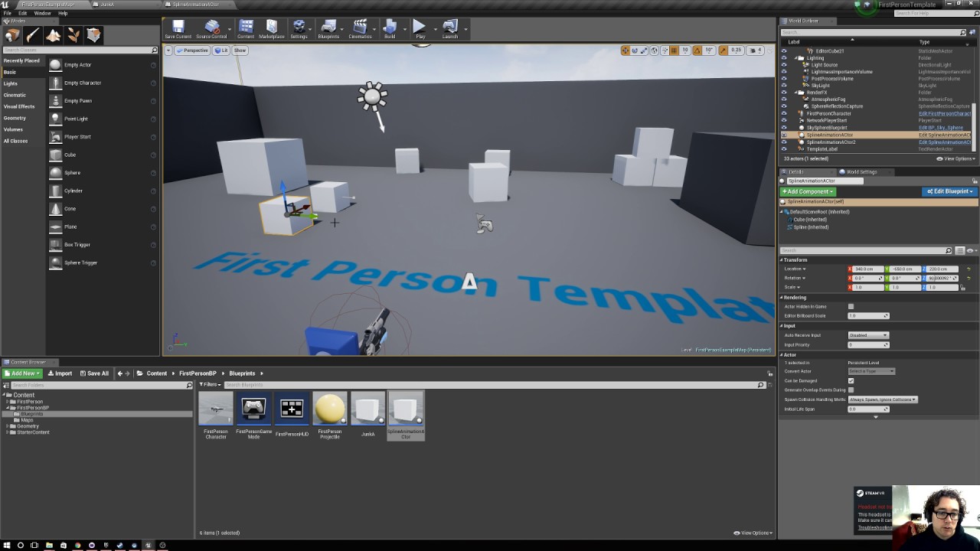Click the Import button in Content Browser

click(60, 373)
